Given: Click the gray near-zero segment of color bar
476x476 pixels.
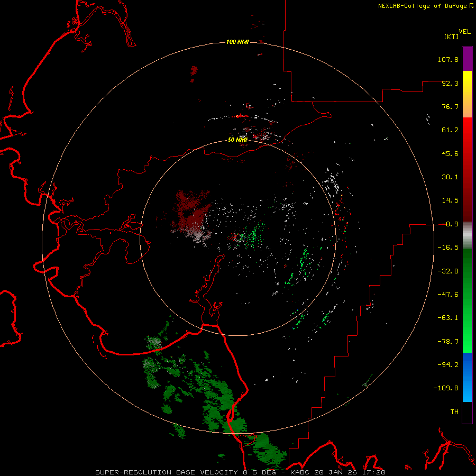Looking at the screenshot, I should point(467,235).
